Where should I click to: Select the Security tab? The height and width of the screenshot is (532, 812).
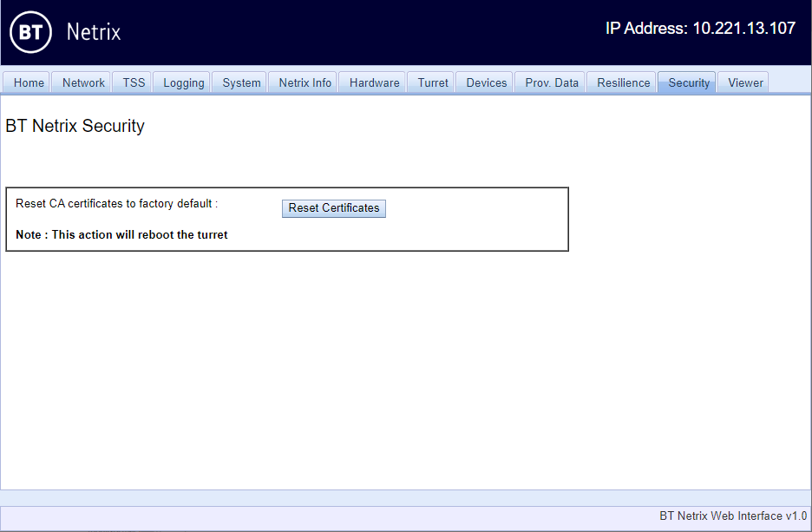(687, 82)
